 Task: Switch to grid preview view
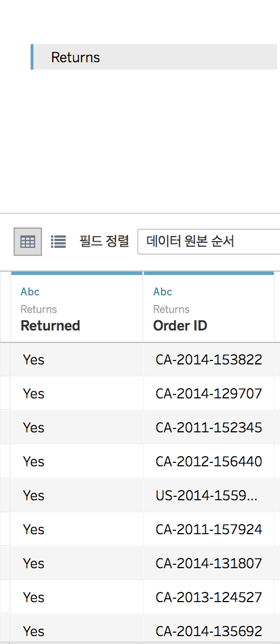pyautogui.click(x=28, y=242)
